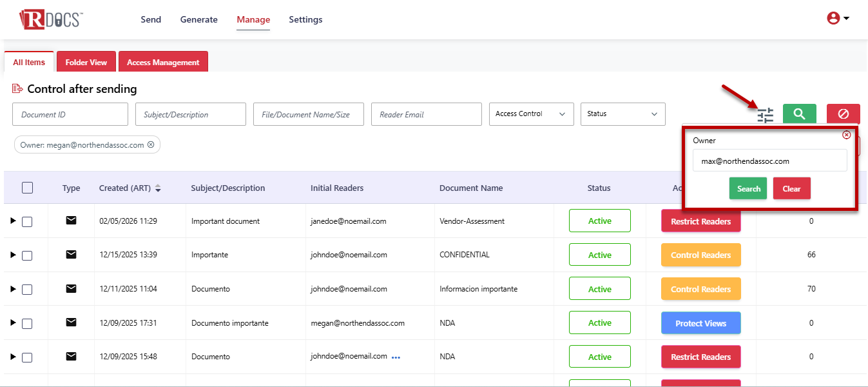Open the user account profile icon

click(x=833, y=19)
